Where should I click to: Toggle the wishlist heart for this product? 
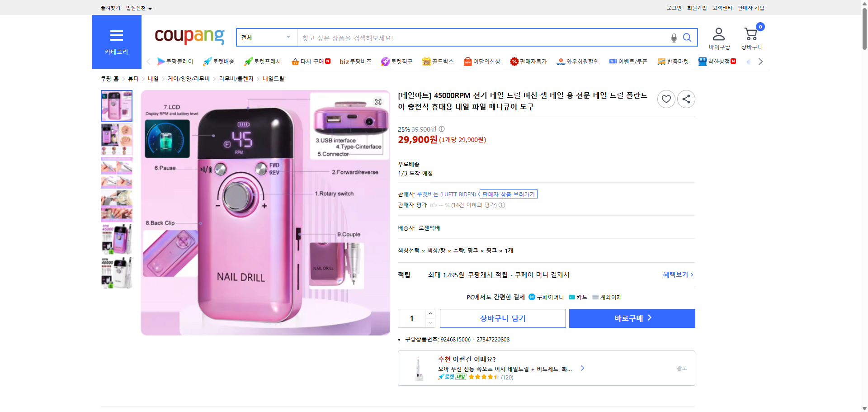click(x=666, y=99)
